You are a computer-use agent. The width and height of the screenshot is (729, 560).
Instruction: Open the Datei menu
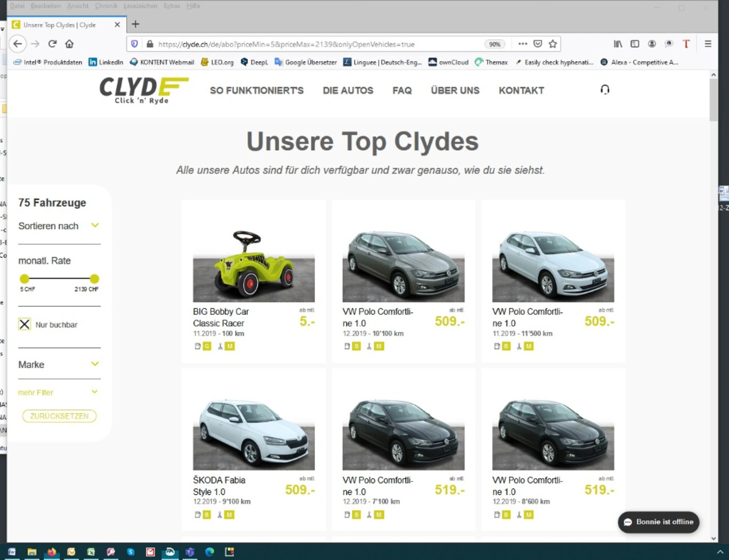pos(18,6)
